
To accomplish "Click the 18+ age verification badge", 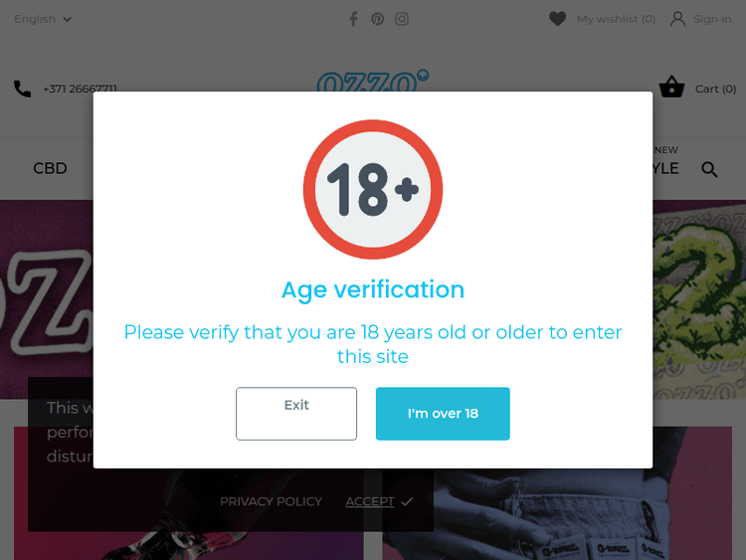I will point(373,189).
